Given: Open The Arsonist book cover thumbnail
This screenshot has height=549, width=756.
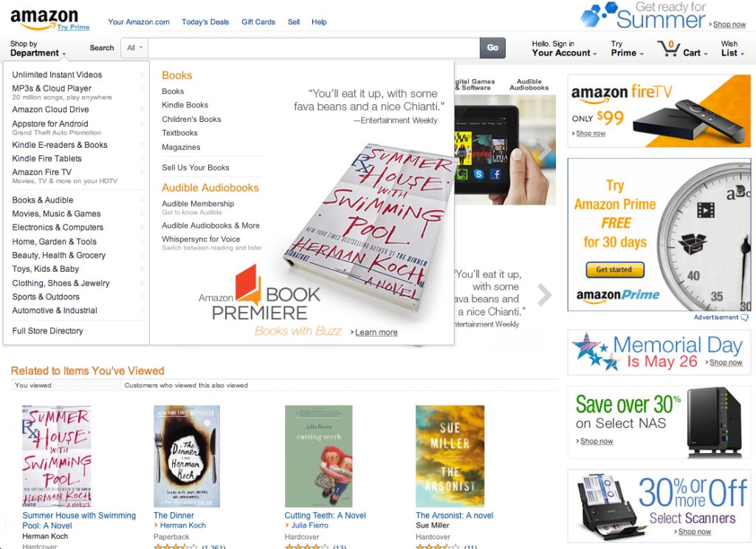Looking at the screenshot, I should 450,456.
